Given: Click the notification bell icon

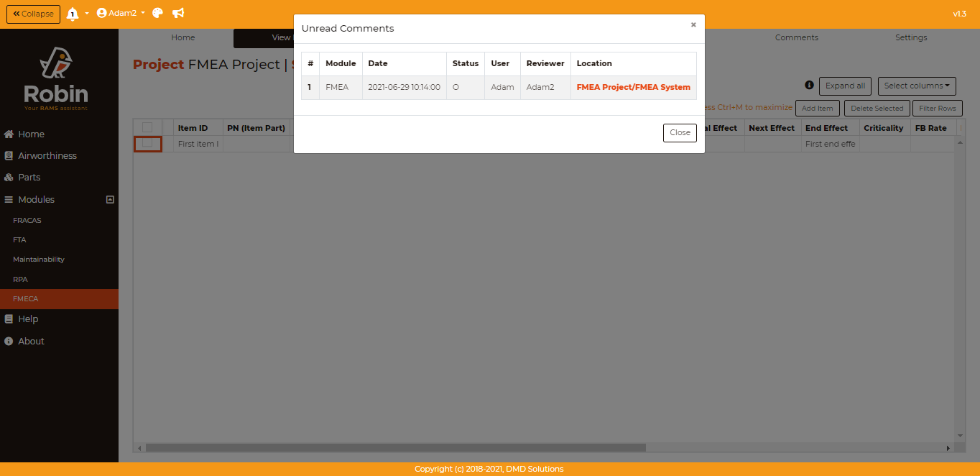Looking at the screenshot, I should coord(73,14).
